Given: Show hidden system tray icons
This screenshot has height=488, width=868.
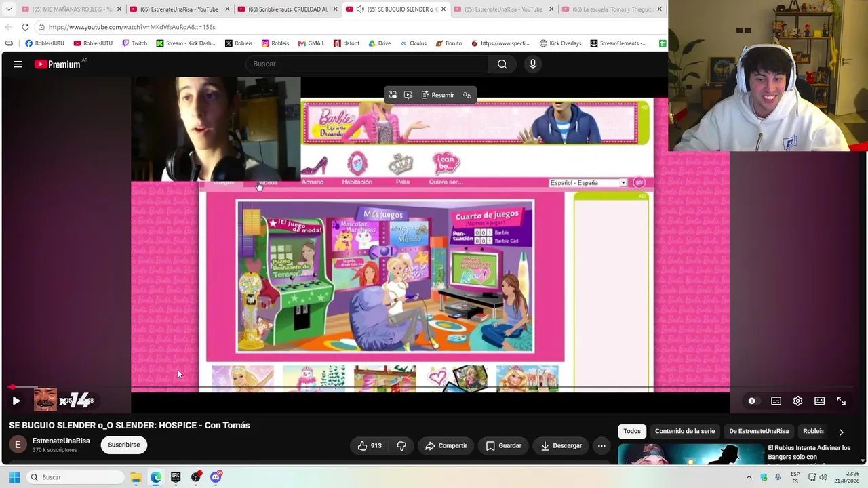Looking at the screenshot, I should 749,477.
